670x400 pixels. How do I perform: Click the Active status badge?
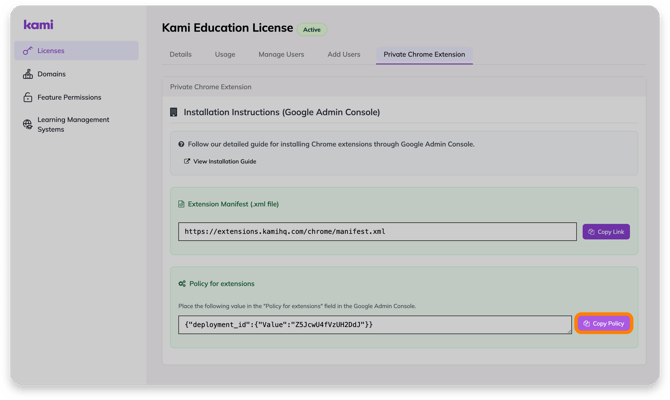click(312, 29)
